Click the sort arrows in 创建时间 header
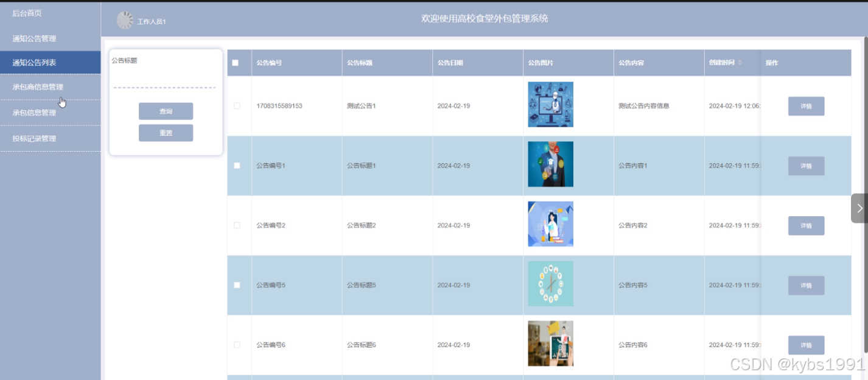This screenshot has height=380, width=868. click(740, 63)
